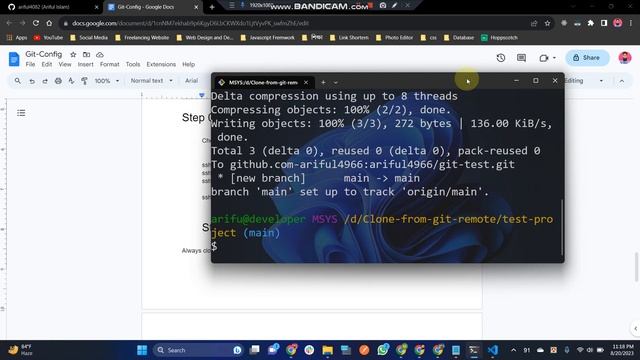Viewport: 640px width, 360px height.
Task: Click the left indent ruler marker
Action: tap(202, 96)
